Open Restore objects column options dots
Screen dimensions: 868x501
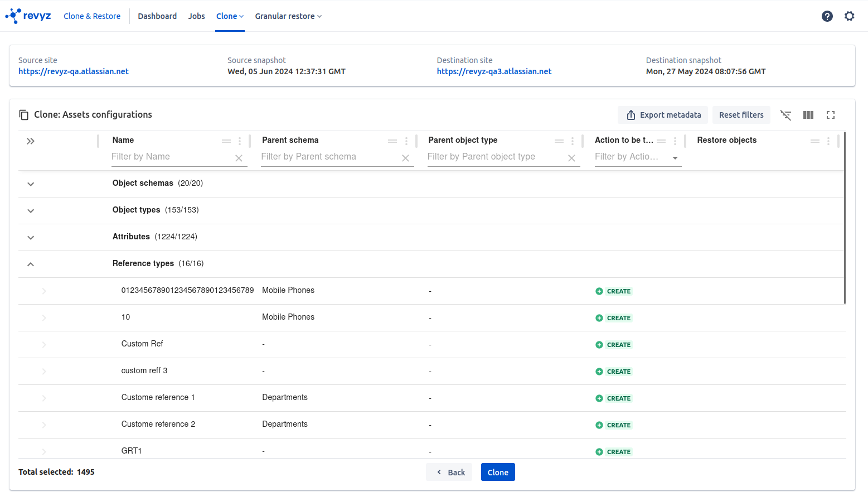[x=828, y=141]
